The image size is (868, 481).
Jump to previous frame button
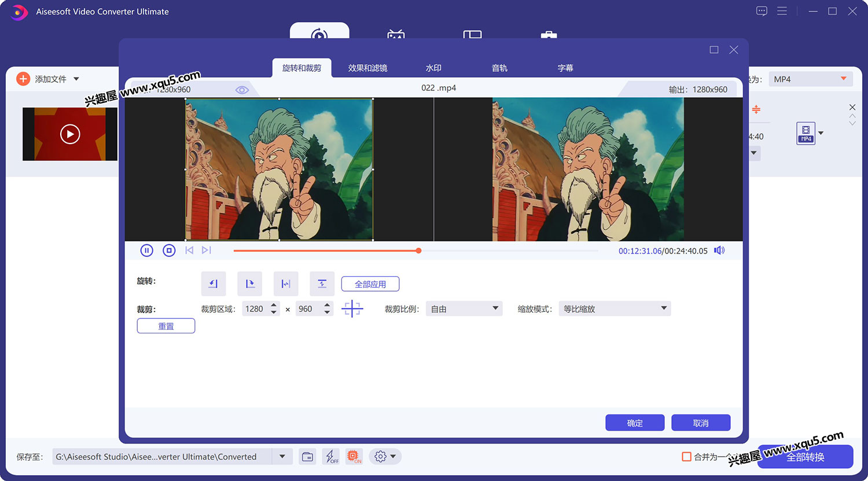click(189, 251)
